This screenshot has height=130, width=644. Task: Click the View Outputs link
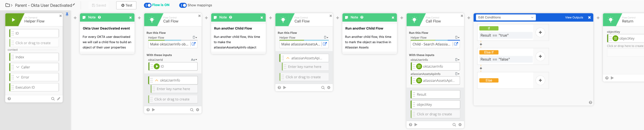click(x=574, y=17)
